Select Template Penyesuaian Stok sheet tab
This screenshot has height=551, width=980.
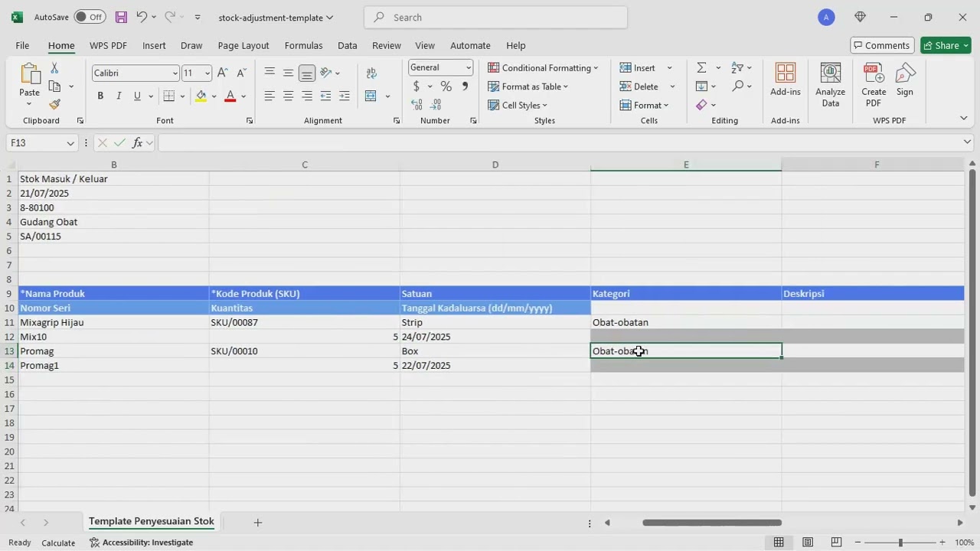[x=152, y=521]
